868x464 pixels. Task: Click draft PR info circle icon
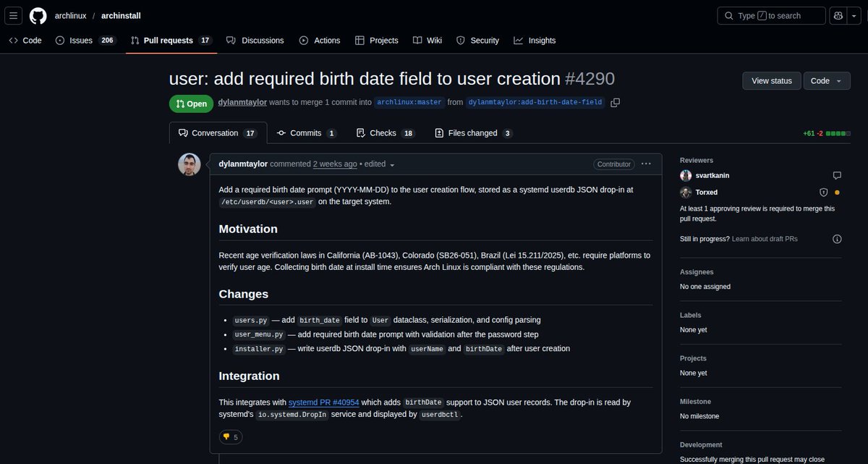click(x=837, y=239)
